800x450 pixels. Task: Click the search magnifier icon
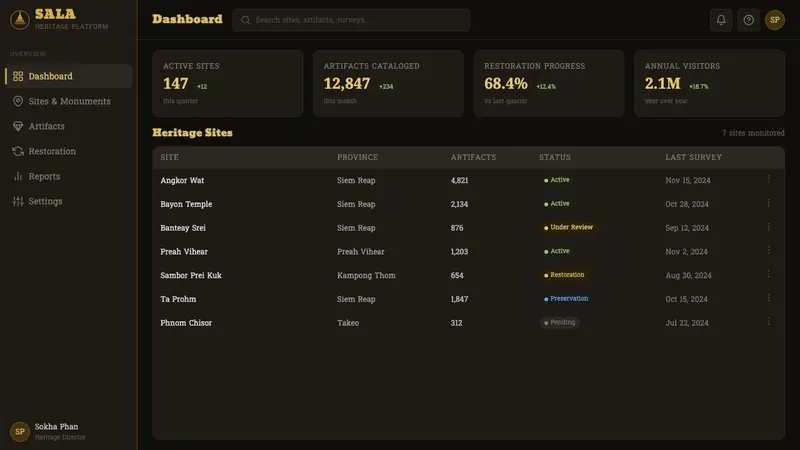[245, 20]
